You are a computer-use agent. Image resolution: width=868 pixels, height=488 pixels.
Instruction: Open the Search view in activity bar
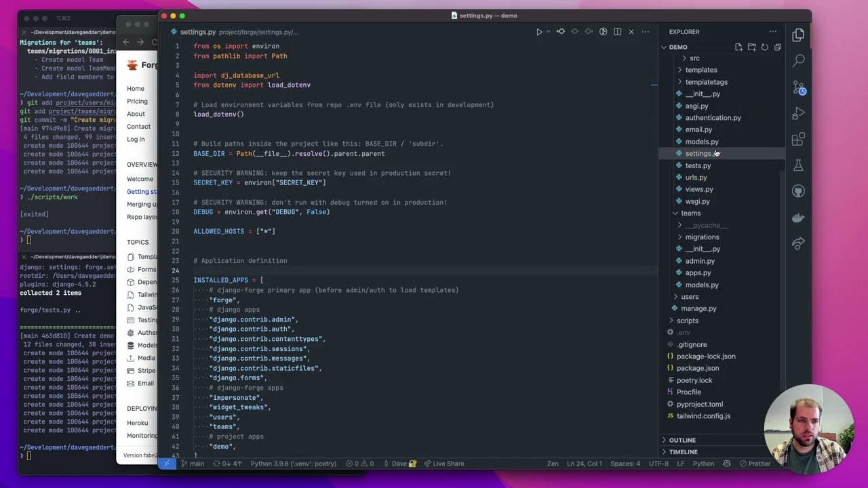[x=798, y=61]
